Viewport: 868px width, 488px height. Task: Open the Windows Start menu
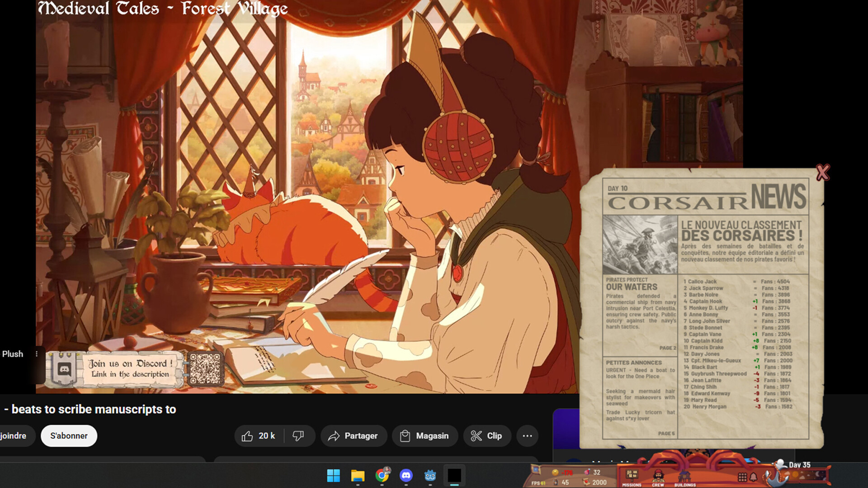coord(334,475)
